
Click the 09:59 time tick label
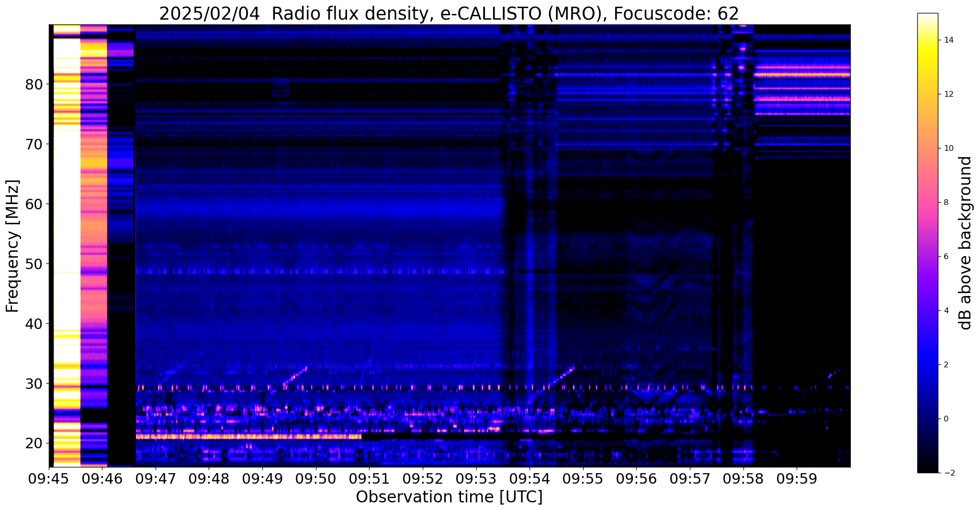coord(797,478)
